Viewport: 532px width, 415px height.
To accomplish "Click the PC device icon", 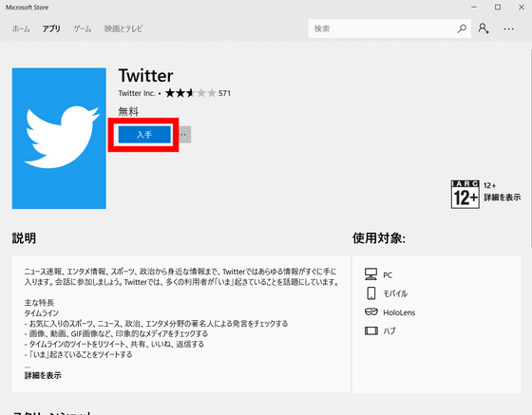I will click(x=370, y=274).
